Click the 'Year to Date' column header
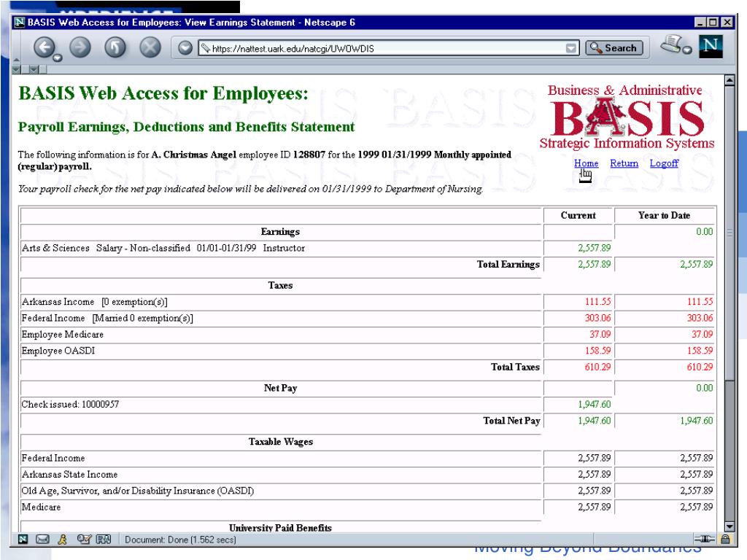This screenshot has width=747, height=560. 664,215
